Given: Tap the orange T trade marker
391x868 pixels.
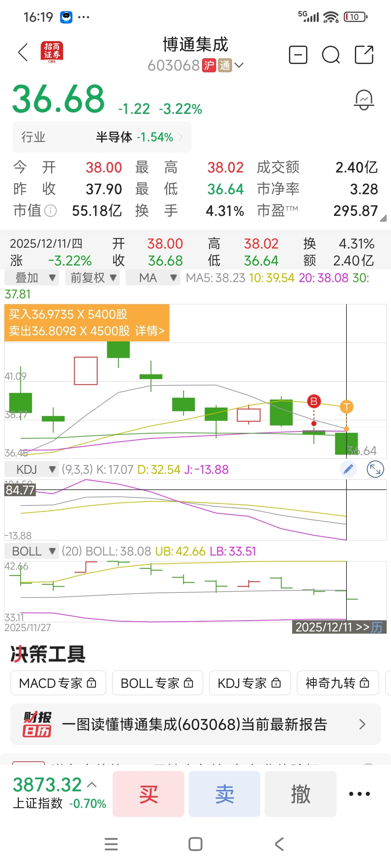Looking at the screenshot, I should (x=346, y=407).
